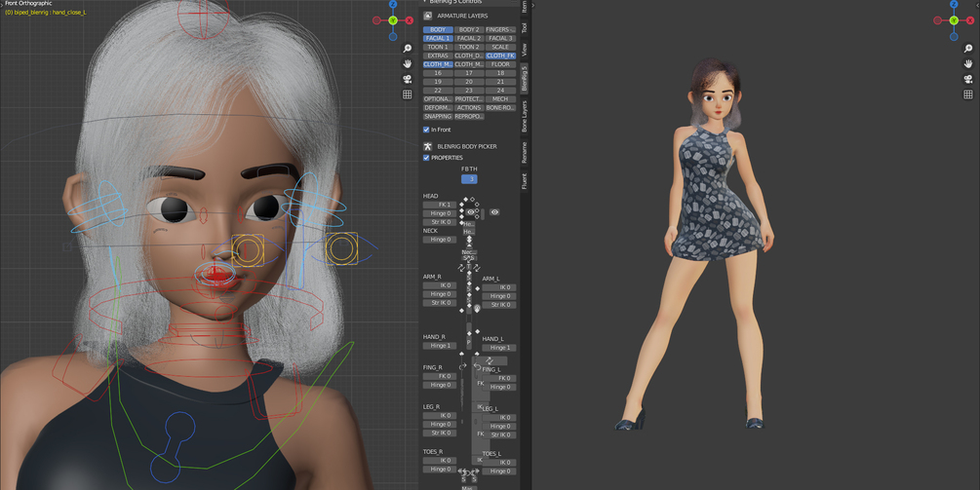Screen dimensions: 980x490
Task: Click the Armature Layers panel icon
Action: 427,16
